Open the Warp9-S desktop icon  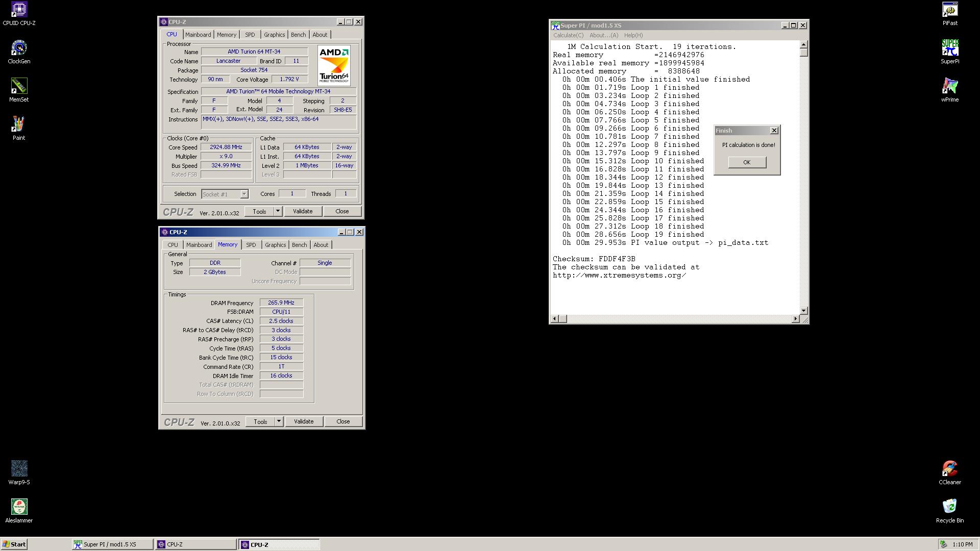point(19,473)
